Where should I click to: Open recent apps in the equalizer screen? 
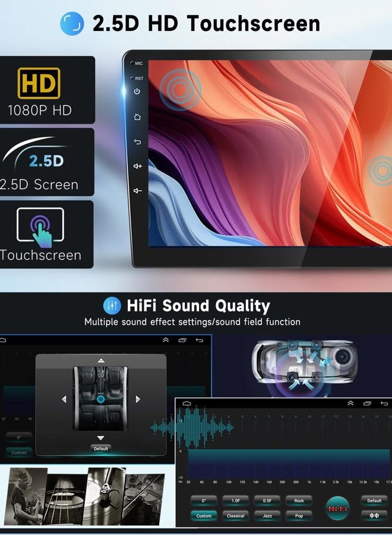click(x=367, y=404)
